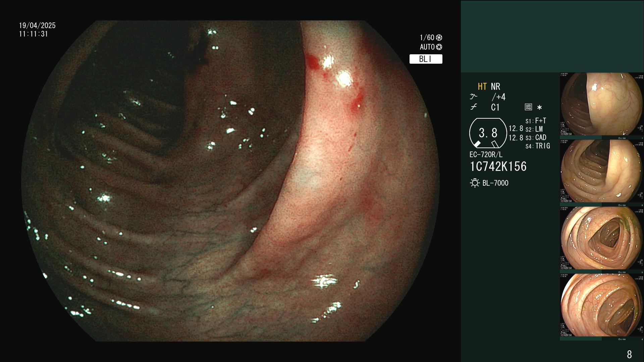Viewport: 644px width, 362px height.
Task: Select the HT indicator in yellow
Action: [x=482, y=86]
